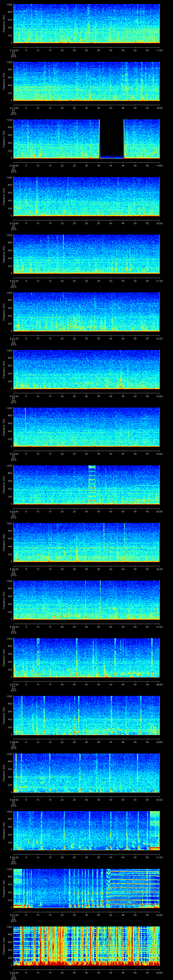This screenshot has width=173, height=980.
Task: Click the '25:00' end time label
Action: pos(159,511)
